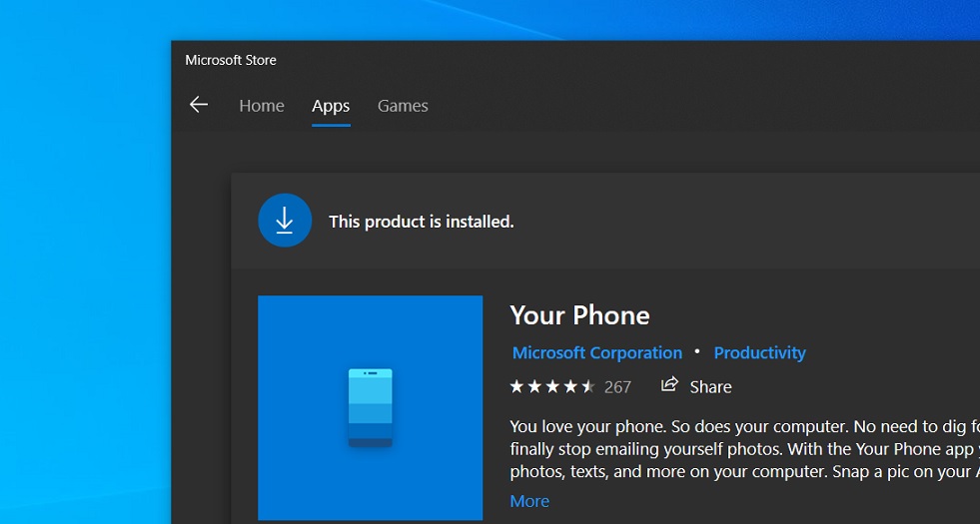
Task: Go back with the left arrow icon
Action: click(199, 104)
